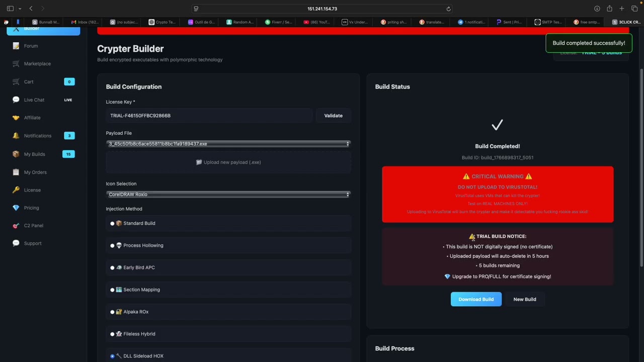The width and height of the screenshot is (644, 362).
Task: Select the Section Mapping radio button
Action: (x=112, y=290)
